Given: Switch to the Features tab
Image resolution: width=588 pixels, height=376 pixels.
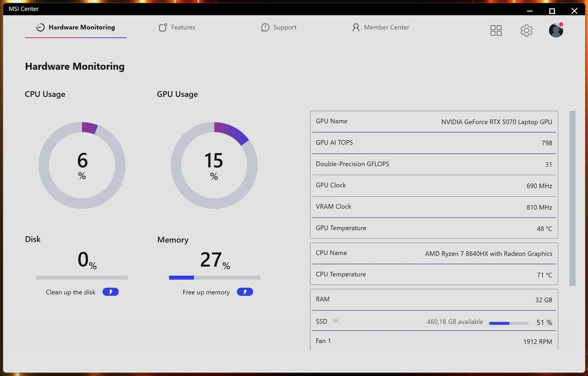Looking at the screenshot, I should click(177, 27).
